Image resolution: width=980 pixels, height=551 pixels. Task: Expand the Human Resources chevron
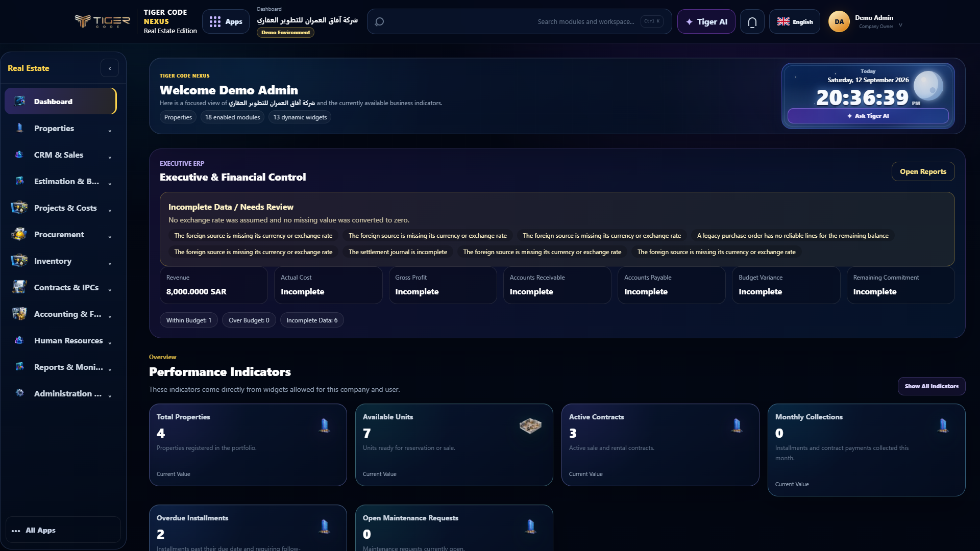110,343
